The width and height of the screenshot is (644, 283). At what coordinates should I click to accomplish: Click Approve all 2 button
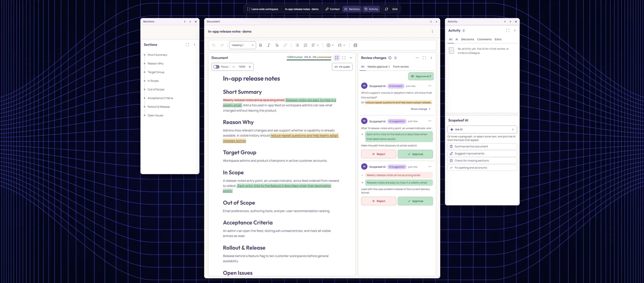click(421, 76)
